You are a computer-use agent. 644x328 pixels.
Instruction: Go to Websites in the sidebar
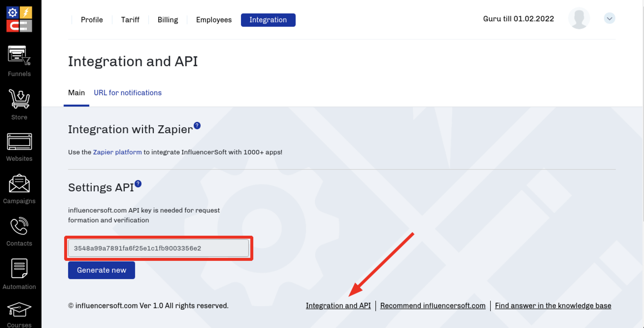coord(19,142)
